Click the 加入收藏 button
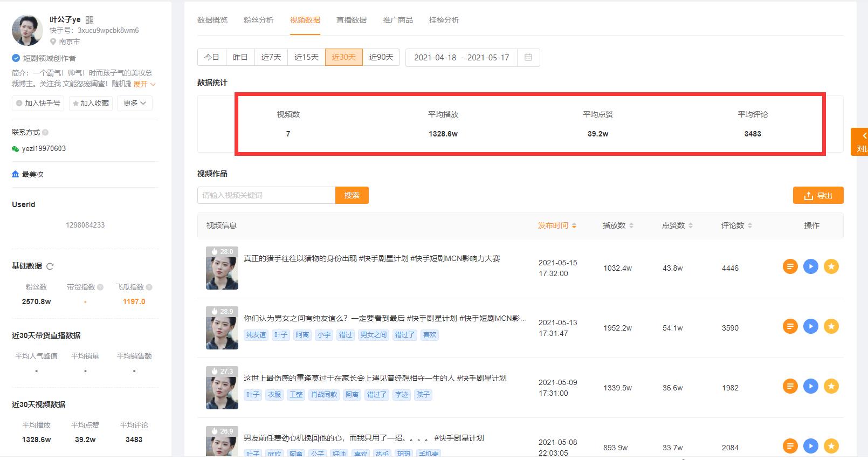This screenshot has height=460, width=868. click(91, 103)
